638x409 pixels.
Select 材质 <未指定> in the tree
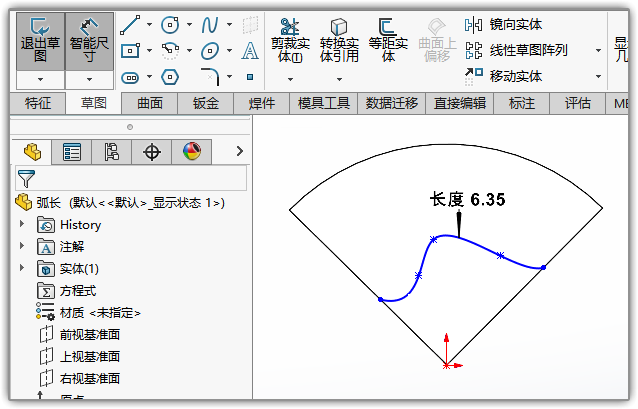88,313
